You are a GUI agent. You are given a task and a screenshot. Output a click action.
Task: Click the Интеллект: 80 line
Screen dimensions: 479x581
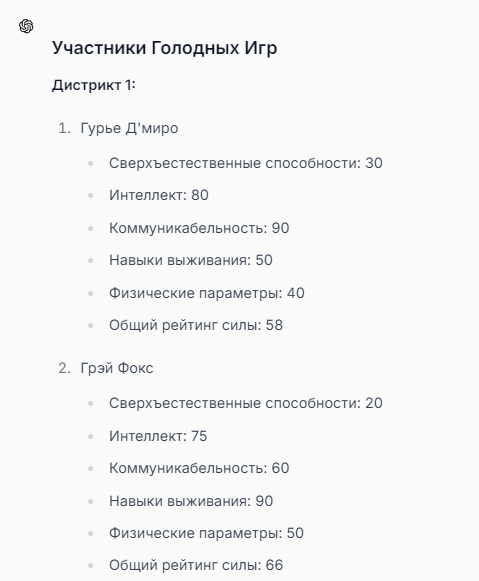159,195
